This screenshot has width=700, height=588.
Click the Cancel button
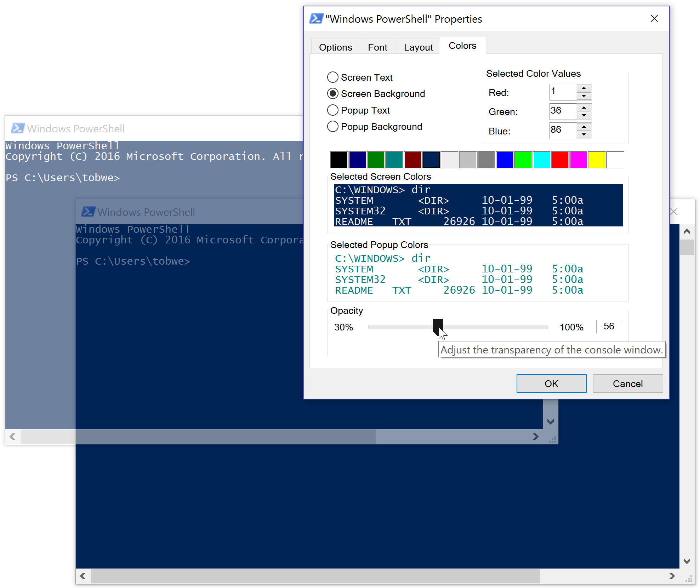(x=627, y=384)
